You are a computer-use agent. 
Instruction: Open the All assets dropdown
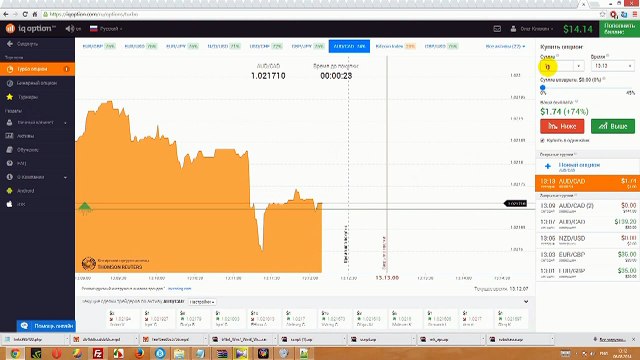[505, 46]
